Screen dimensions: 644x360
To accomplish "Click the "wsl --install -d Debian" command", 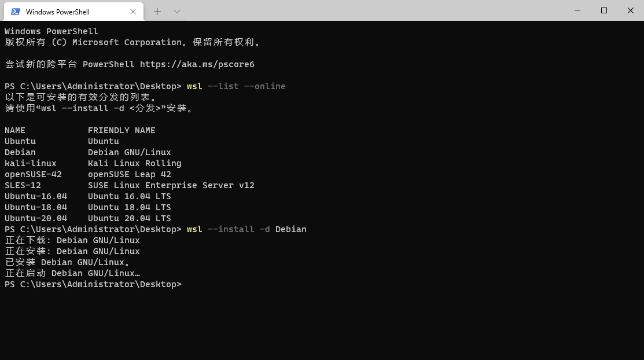I will pyautogui.click(x=246, y=229).
